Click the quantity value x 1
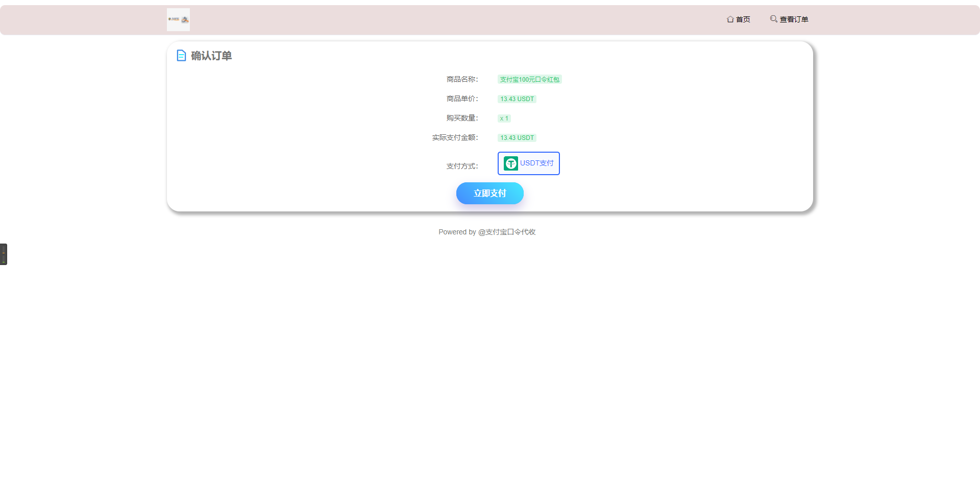Viewport: 980px width, 479px height. 504,118
